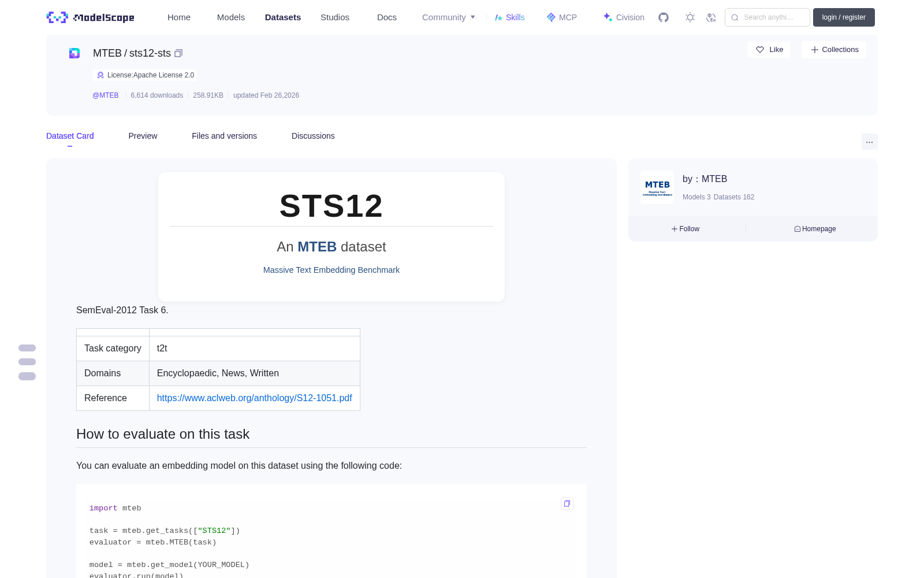Open the Civision page
This screenshot has height=578, width=924.
(x=624, y=17)
